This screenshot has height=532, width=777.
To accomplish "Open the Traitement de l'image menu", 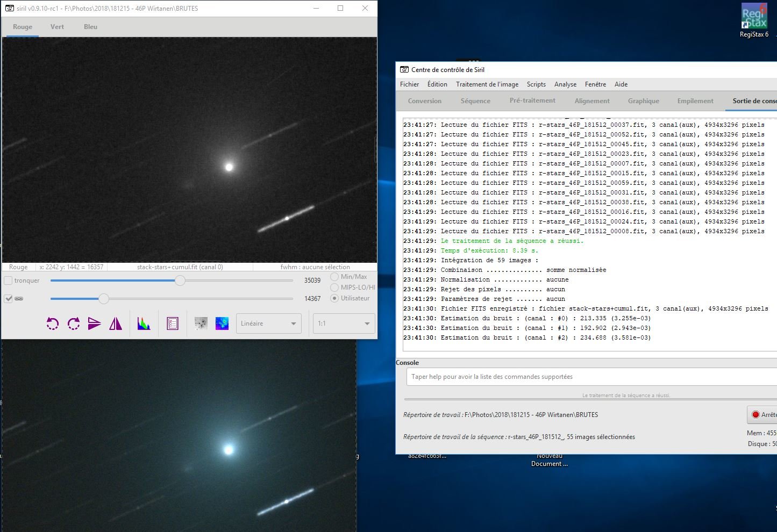I will (x=487, y=84).
